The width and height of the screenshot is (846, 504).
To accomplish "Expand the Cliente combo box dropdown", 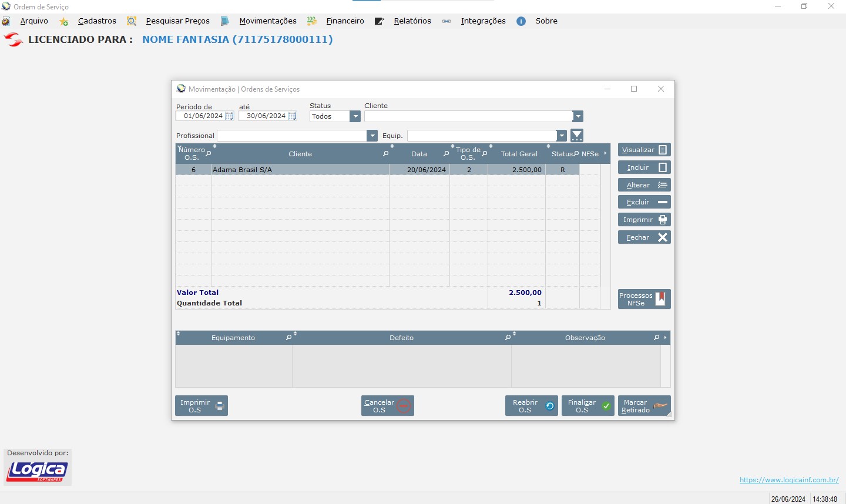I will coord(578,116).
